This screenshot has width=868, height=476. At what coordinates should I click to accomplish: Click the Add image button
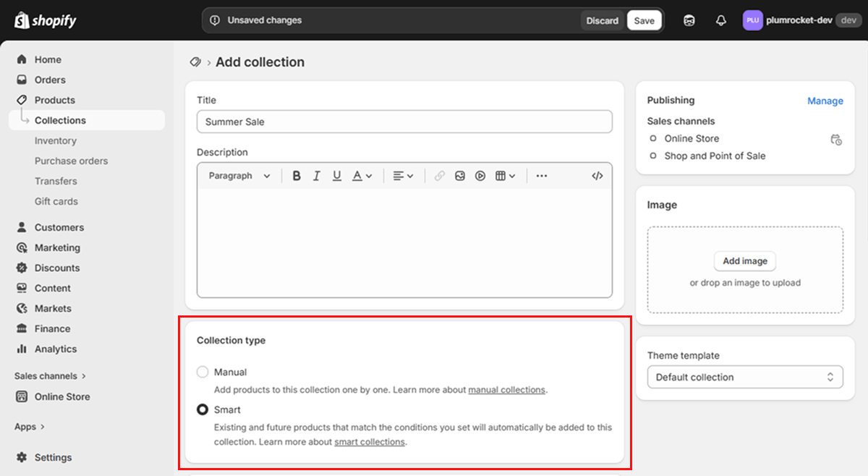coord(745,261)
